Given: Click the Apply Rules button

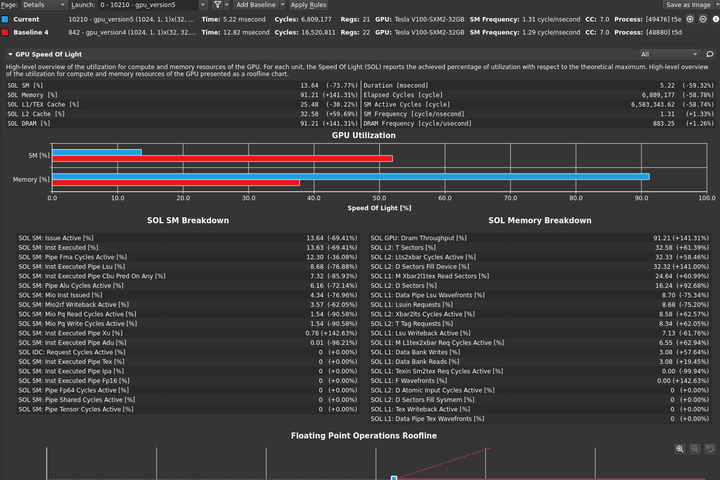Looking at the screenshot, I should coord(308,5).
